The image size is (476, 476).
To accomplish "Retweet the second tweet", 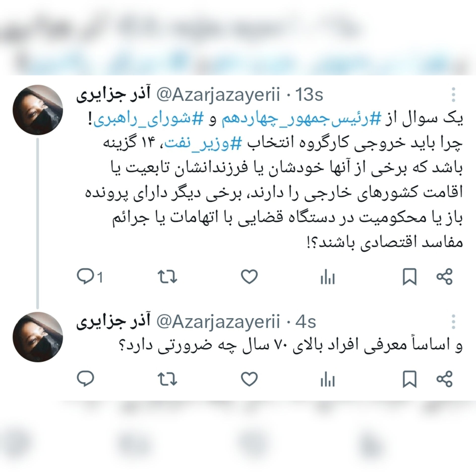I will [x=167, y=379].
